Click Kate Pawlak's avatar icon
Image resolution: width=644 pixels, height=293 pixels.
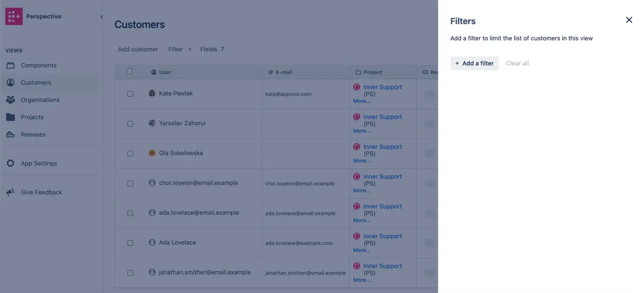pyautogui.click(x=152, y=93)
